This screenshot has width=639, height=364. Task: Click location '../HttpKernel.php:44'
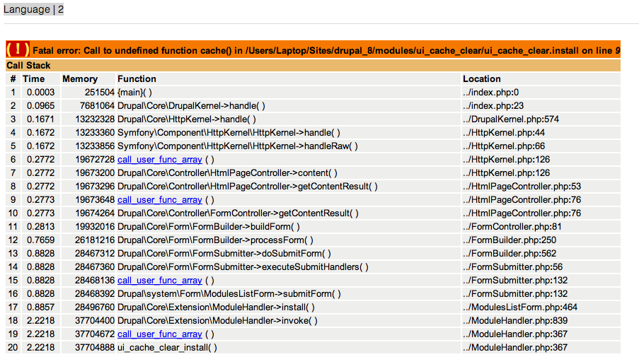(504, 133)
